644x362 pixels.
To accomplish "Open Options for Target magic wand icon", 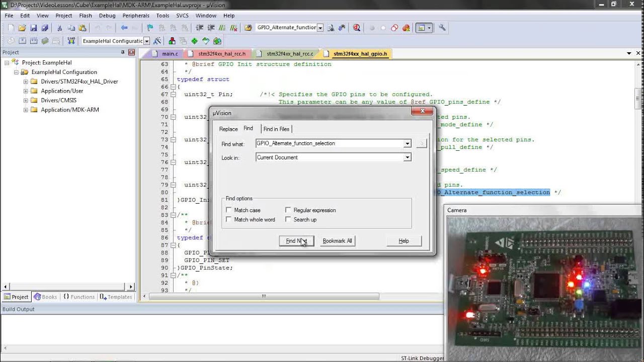I will click(x=157, y=41).
